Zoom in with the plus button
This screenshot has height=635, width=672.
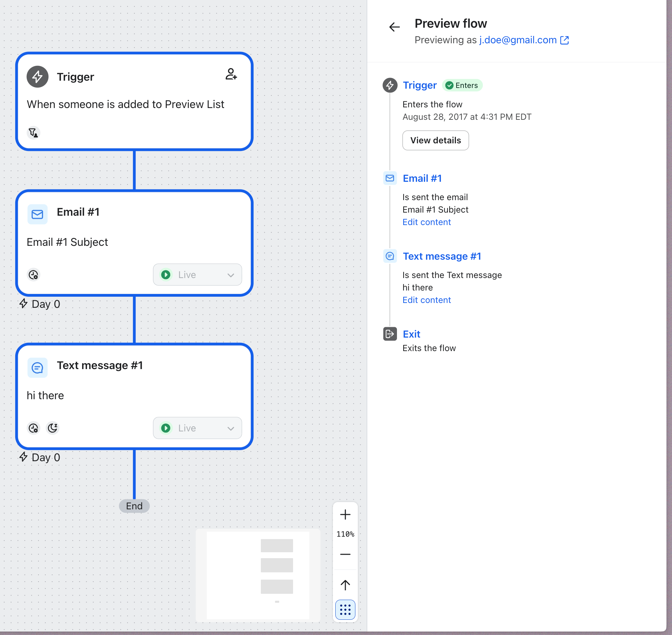coord(345,515)
